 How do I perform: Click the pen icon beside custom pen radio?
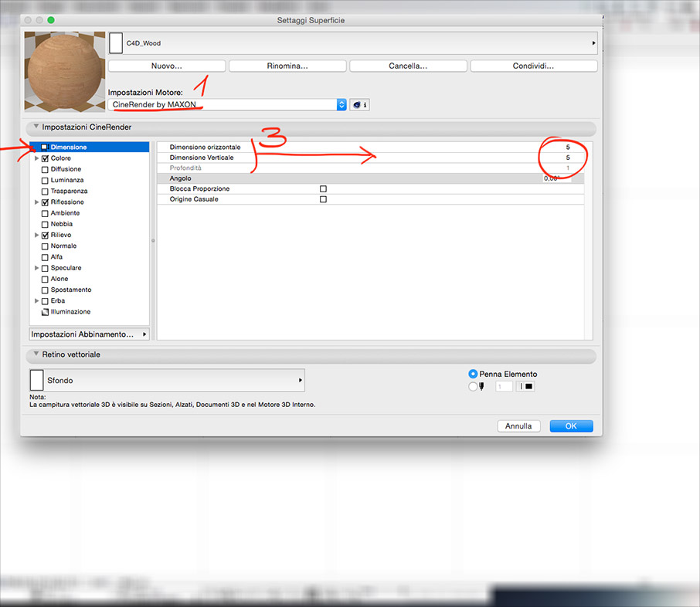tap(481, 387)
